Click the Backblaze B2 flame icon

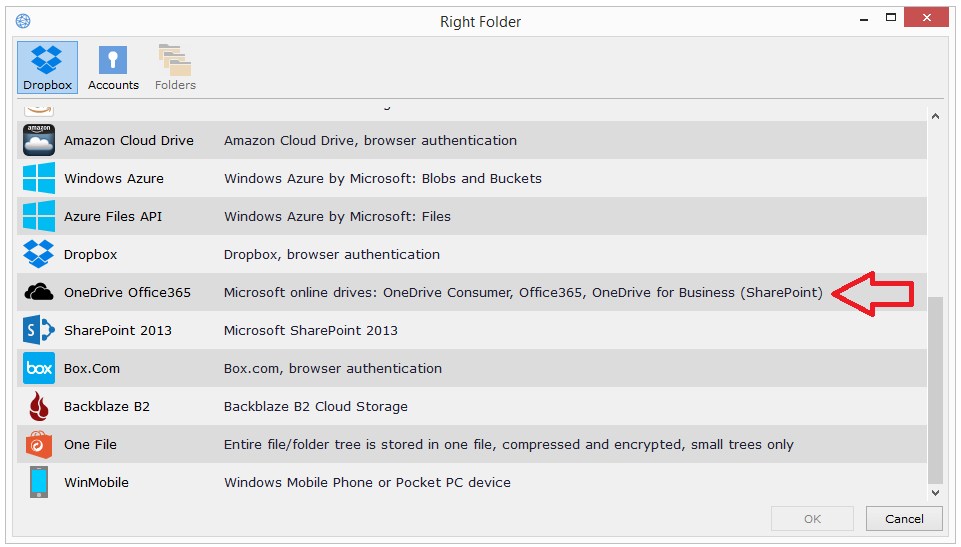[x=39, y=407]
